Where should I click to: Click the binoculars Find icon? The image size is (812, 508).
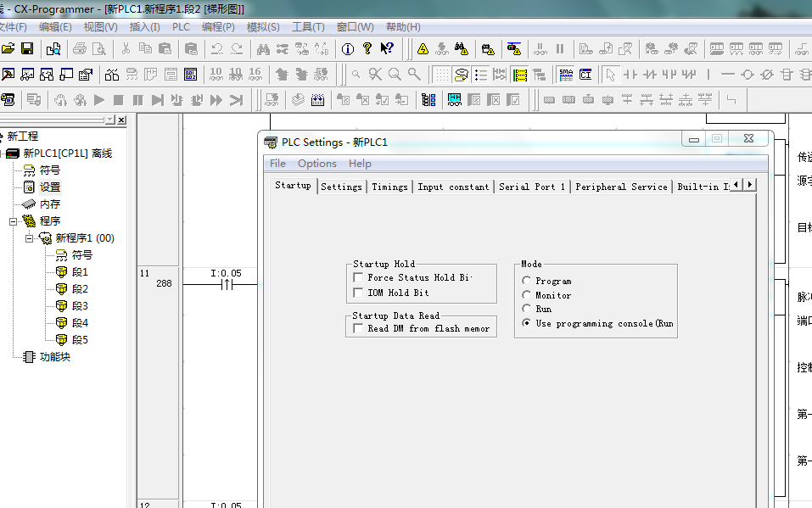(263, 49)
